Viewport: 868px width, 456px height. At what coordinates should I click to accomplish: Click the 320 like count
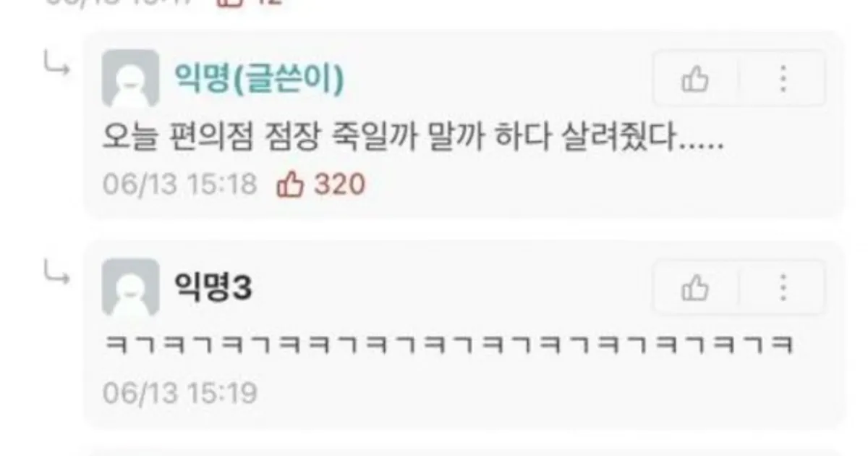pyautogui.click(x=339, y=185)
